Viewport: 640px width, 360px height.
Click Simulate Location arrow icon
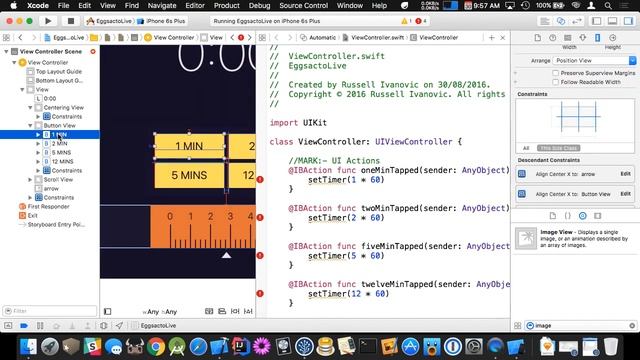(x=119, y=325)
